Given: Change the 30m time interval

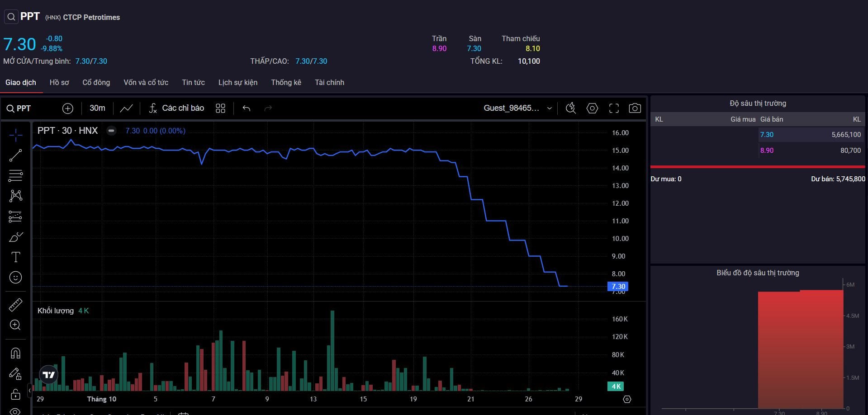Looking at the screenshot, I should click(97, 108).
